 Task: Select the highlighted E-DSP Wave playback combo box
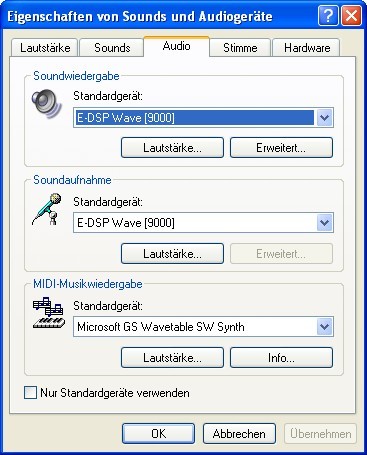(x=203, y=117)
